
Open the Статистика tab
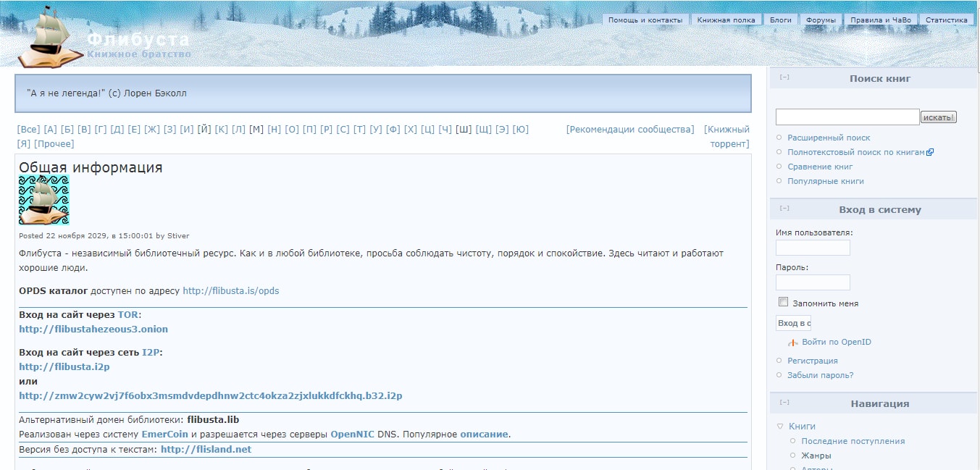(946, 20)
